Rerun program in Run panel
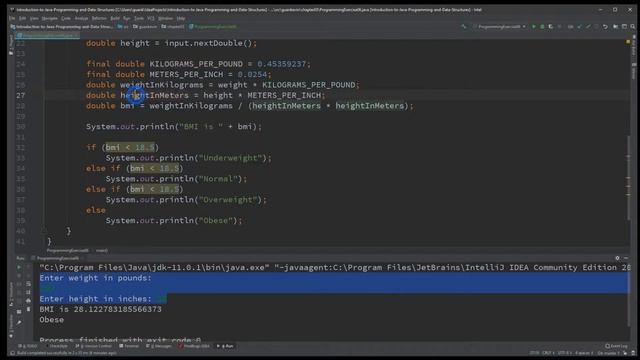This screenshot has height=360, width=640. [19, 267]
